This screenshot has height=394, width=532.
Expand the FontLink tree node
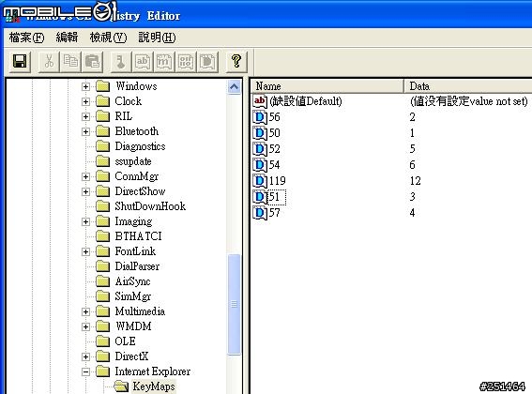(85, 251)
